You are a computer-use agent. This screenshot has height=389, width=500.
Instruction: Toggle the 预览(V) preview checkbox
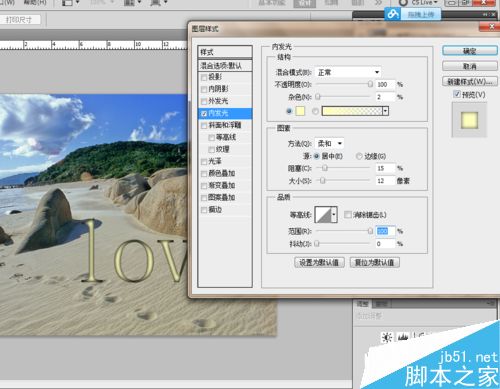[457, 94]
